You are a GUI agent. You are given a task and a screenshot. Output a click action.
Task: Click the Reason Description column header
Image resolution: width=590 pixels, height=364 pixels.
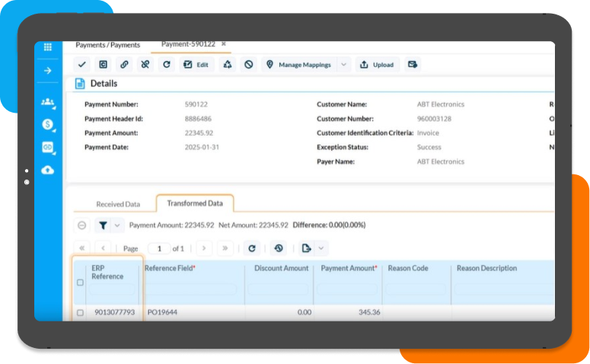(486, 268)
